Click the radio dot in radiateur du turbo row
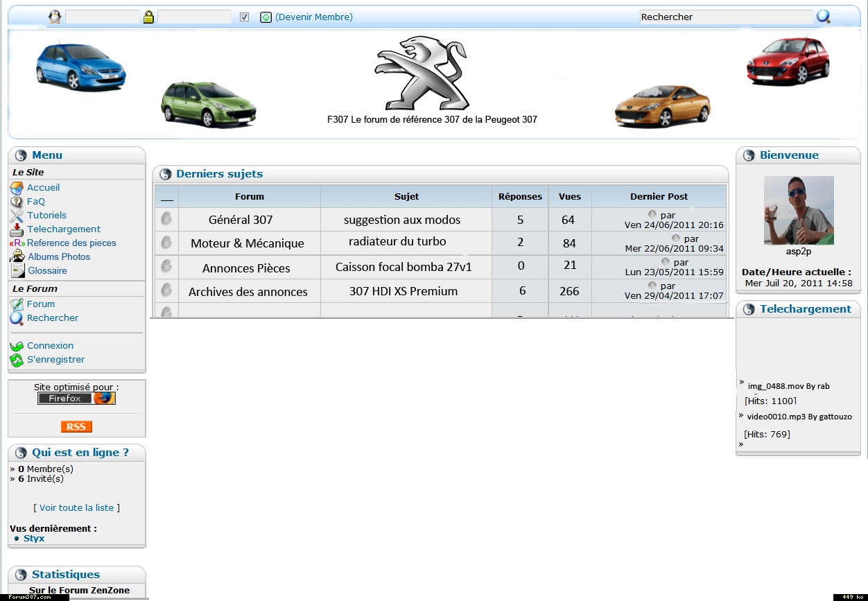The image size is (868, 601). [x=675, y=238]
